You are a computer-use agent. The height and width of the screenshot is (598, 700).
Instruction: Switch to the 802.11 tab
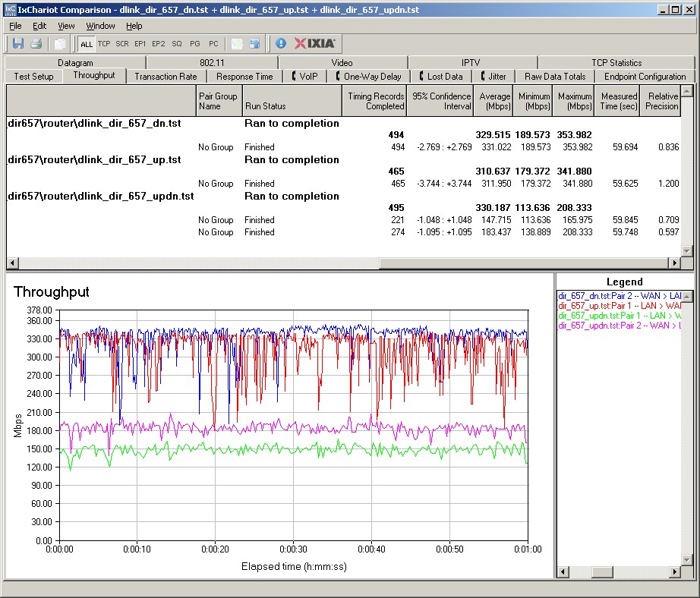[x=212, y=62]
